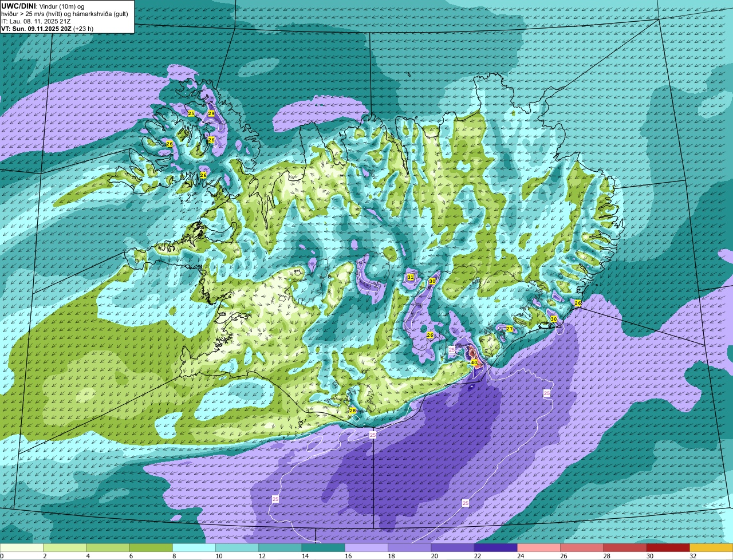The width and height of the screenshot is (733, 560).
Task: Click the yellow peak gust marker 40
Action: [474, 362]
